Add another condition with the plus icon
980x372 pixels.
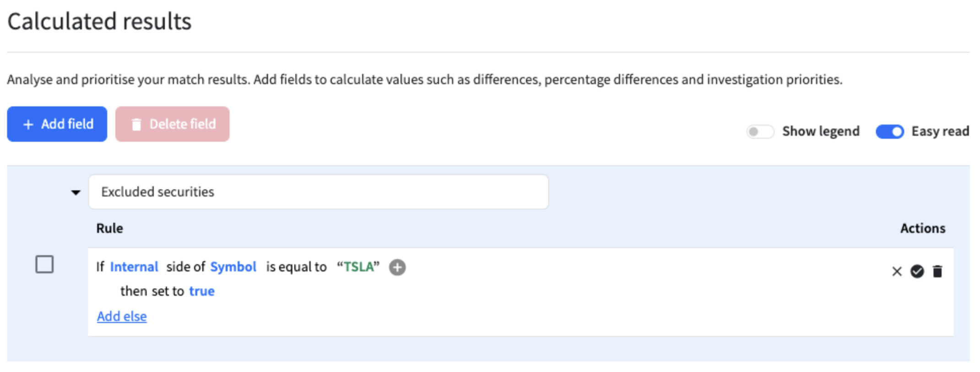pos(397,267)
